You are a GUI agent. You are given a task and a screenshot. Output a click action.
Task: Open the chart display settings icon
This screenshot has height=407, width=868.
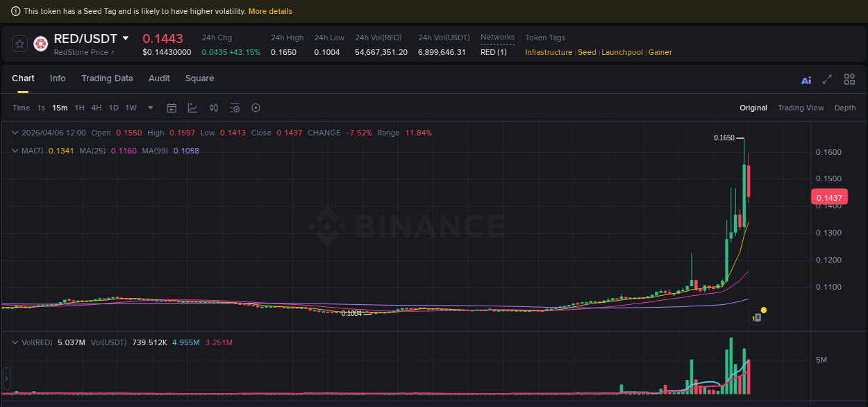235,108
